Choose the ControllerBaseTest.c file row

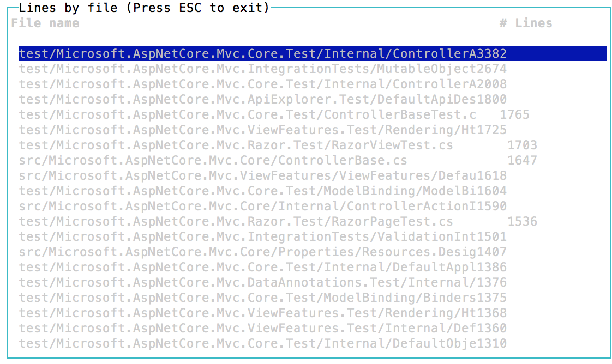coord(312,114)
